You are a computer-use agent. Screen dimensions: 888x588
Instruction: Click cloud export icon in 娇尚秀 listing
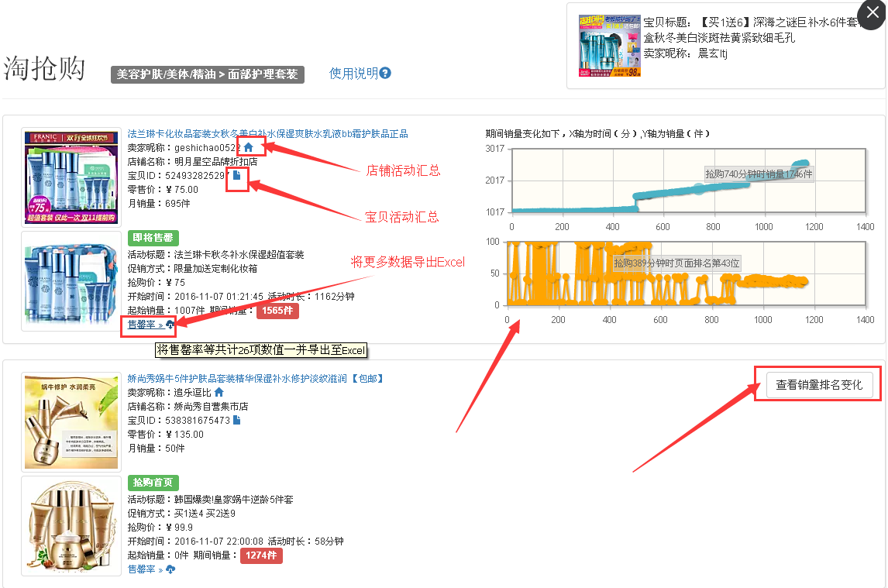[170, 569]
